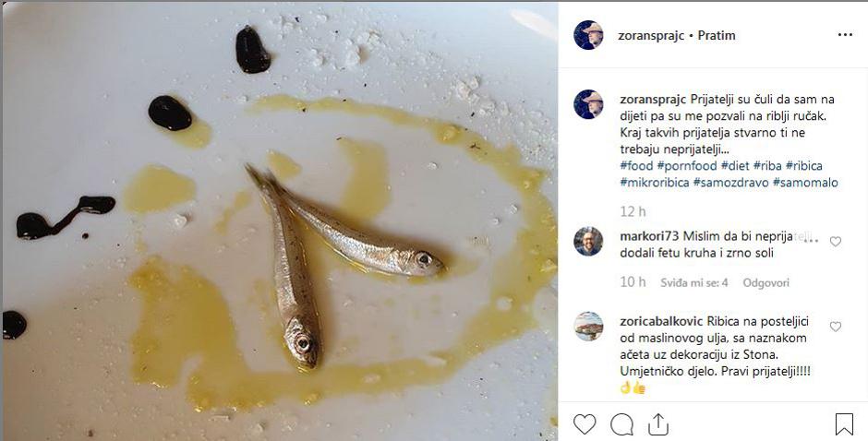The height and width of the screenshot is (441, 868).
Task: Save the post with the bookmark icon
Action: pos(844,423)
